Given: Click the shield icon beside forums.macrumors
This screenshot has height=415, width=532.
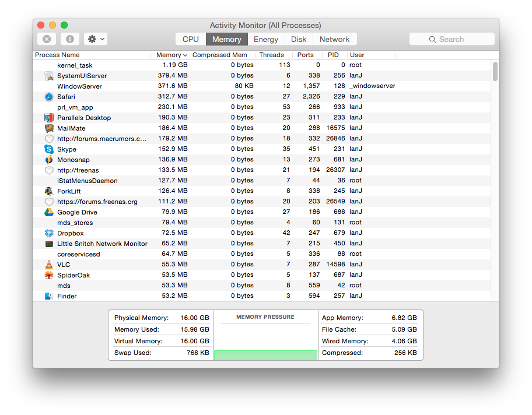Looking at the screenshot, I should (49, 139).
